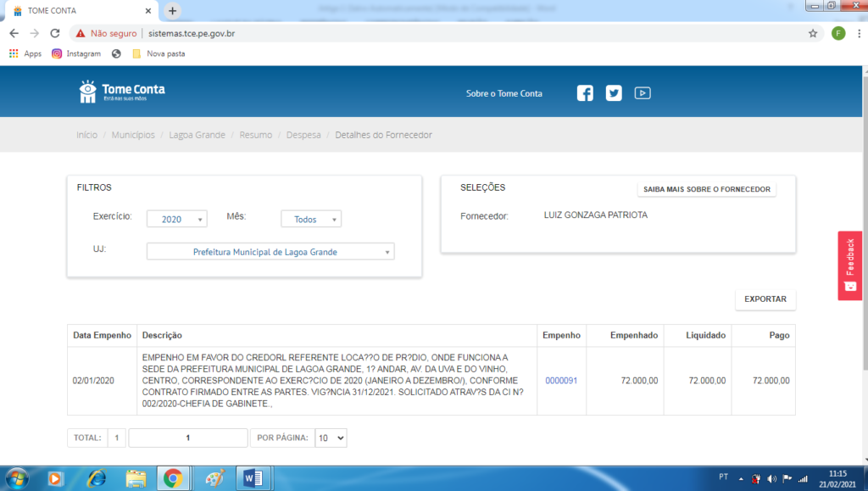Click the volume icon in system tray
Viewport: 868px width, 491px height.
(771, 479)
